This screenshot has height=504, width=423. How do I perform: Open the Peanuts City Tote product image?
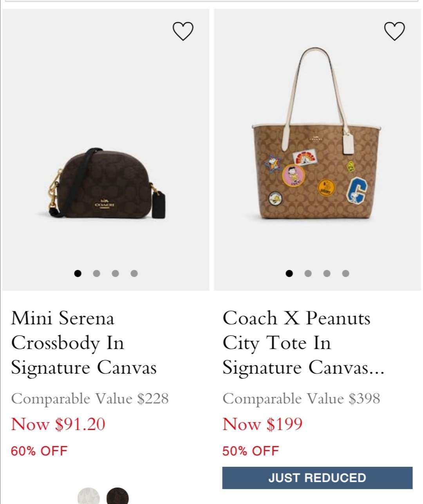pos(317,133)
